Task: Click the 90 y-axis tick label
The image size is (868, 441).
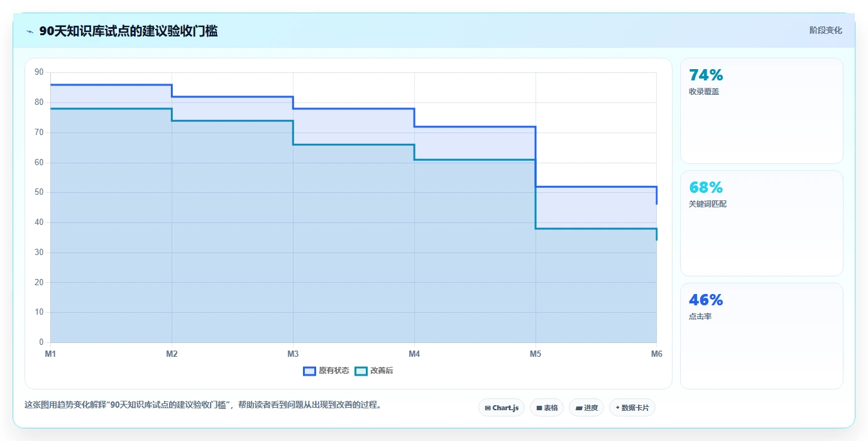Action: (x=39, y=72)
